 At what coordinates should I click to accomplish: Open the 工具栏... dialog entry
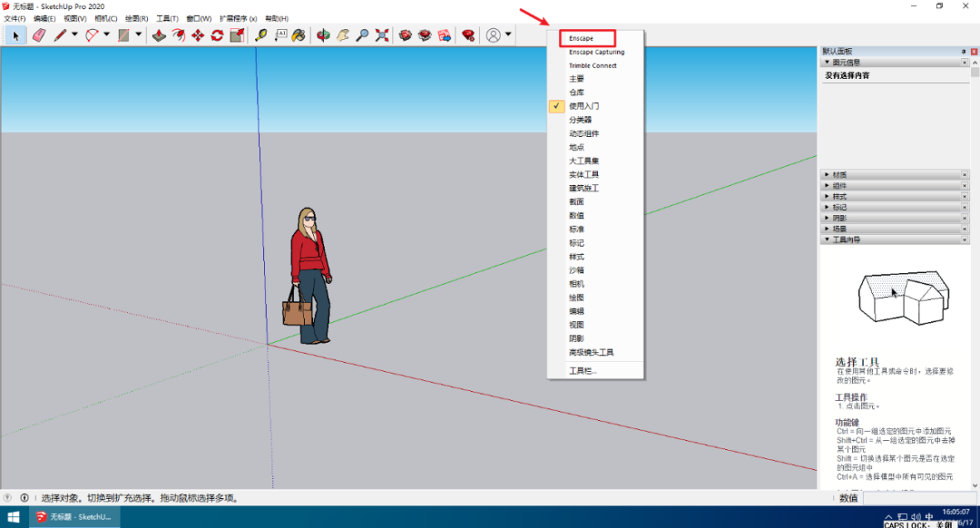tap(583, 370)
